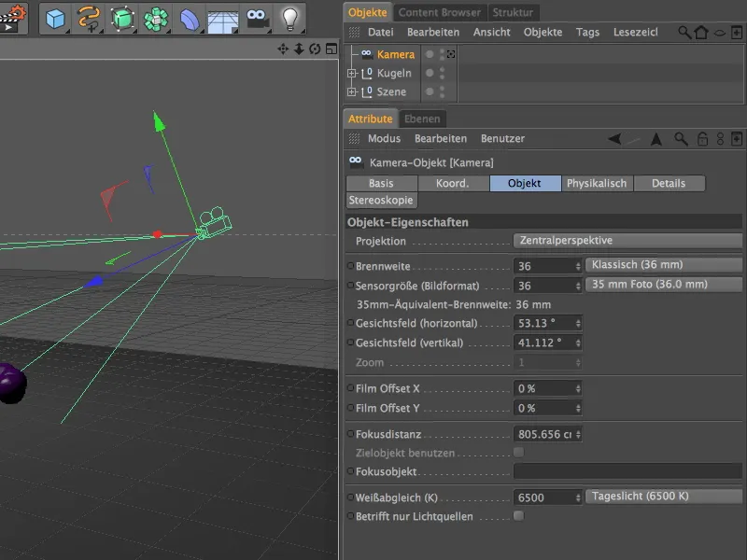The width and height of the screenshot is (747, 560).
Task: Toggle Fokusdistanz animation circle
Action: point(351,434)
